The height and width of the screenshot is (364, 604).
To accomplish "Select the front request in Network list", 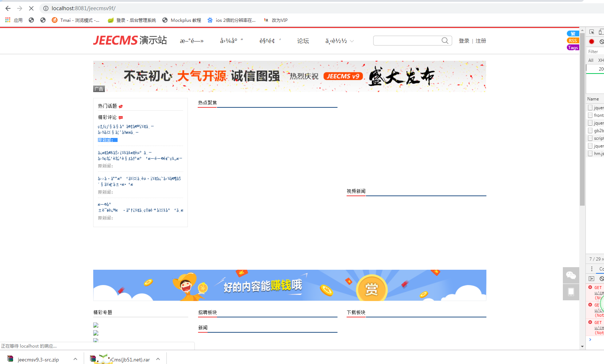I will tap(596, 115).
